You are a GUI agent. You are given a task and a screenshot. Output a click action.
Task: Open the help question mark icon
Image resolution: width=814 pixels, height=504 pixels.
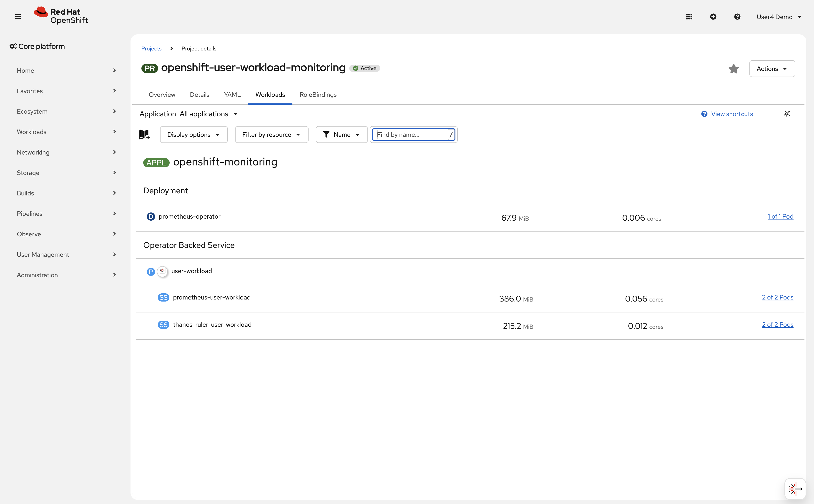(737, 16)
